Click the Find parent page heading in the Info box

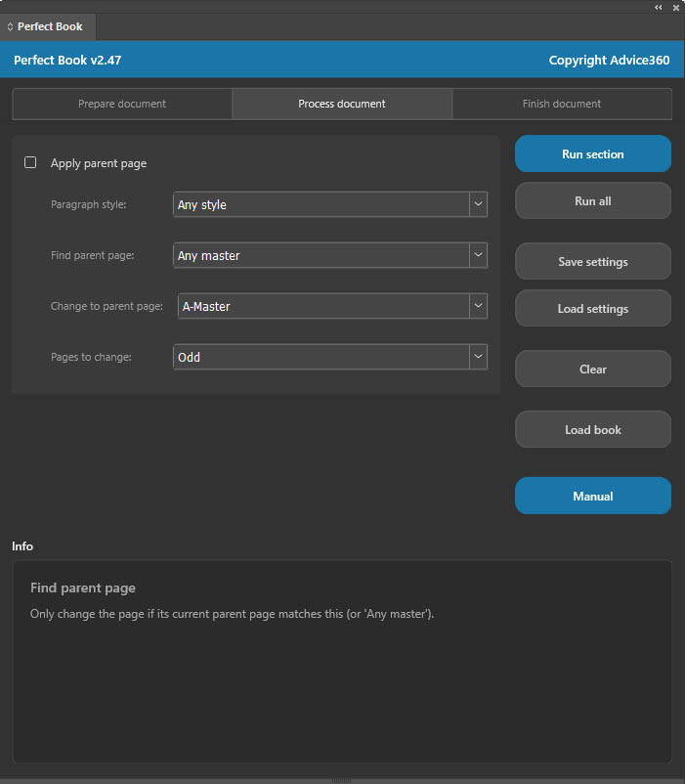click(83, 588)
